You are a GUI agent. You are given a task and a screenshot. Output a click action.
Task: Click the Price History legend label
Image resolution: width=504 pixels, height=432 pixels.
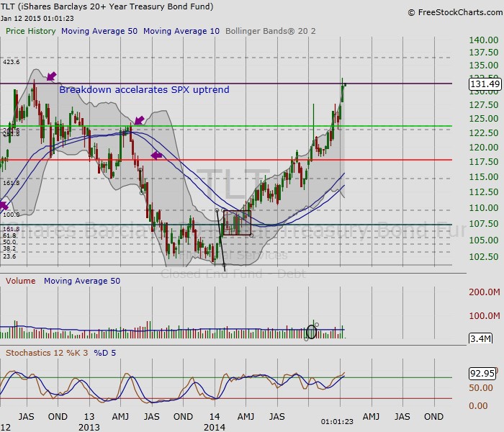[x=31, y=31]
